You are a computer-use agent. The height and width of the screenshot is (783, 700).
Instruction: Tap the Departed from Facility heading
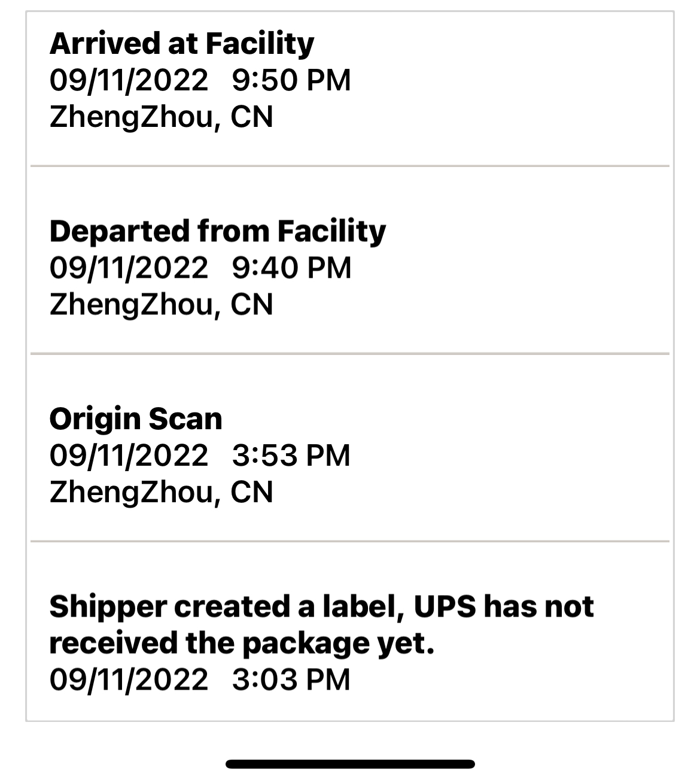pyautogui.click(x=217, y=231)
